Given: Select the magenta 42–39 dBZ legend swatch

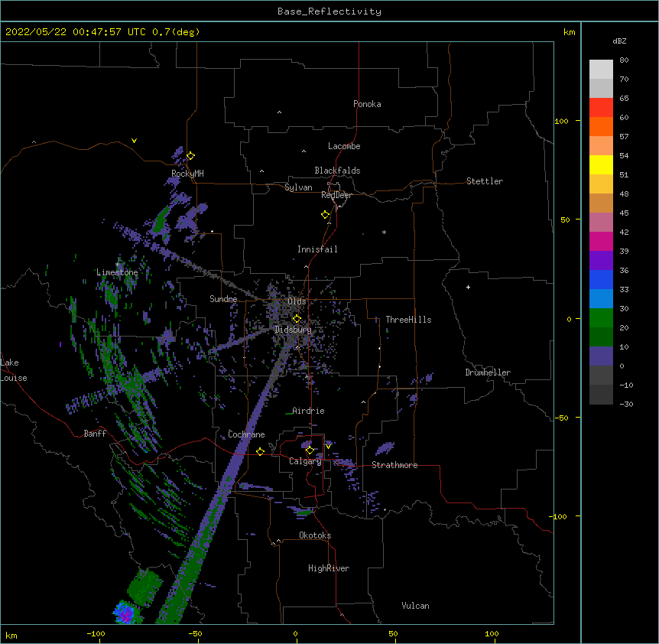Looking at the screenshot, I should coord(601,242).
